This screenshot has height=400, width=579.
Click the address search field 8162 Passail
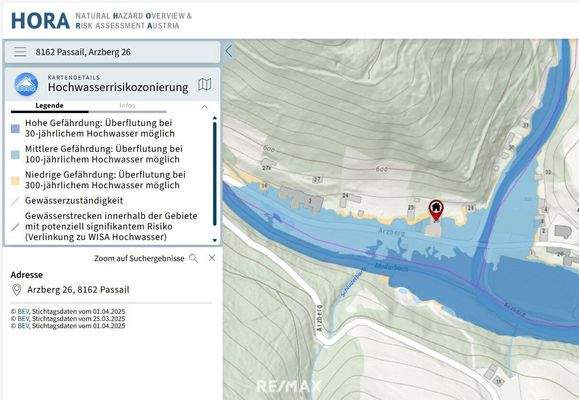point(113,52)
